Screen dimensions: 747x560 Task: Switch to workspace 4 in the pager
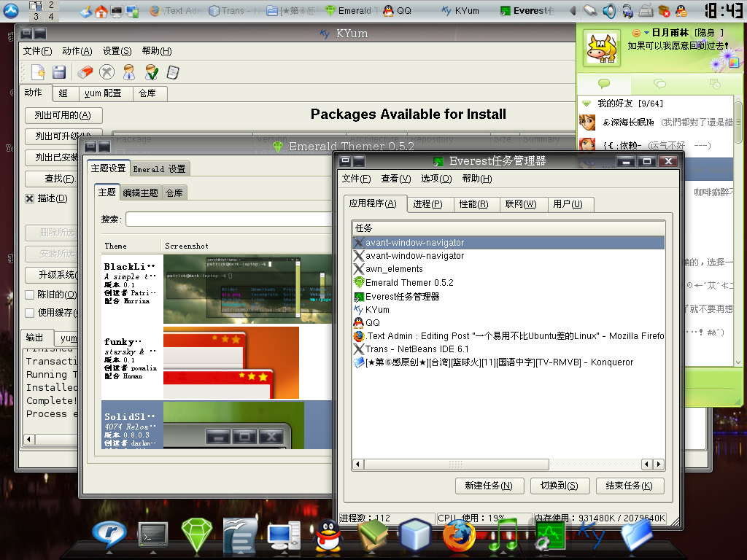51,16
